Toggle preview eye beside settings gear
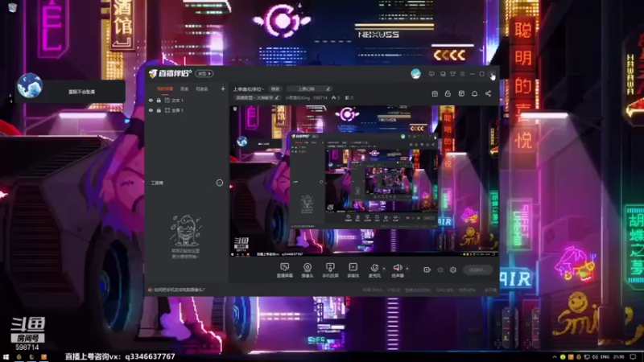Screen dimensions: 644x362 (x=440, y=269)
